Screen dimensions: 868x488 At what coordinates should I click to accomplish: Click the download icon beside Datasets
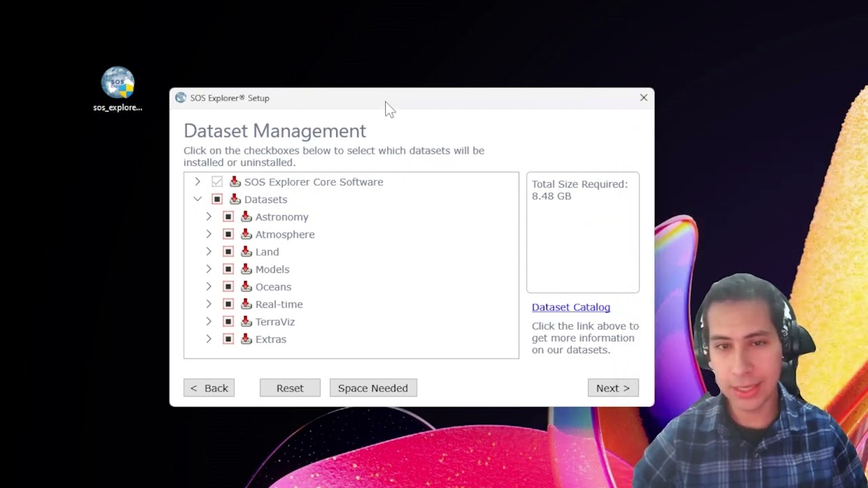click(x=235, y=199)
